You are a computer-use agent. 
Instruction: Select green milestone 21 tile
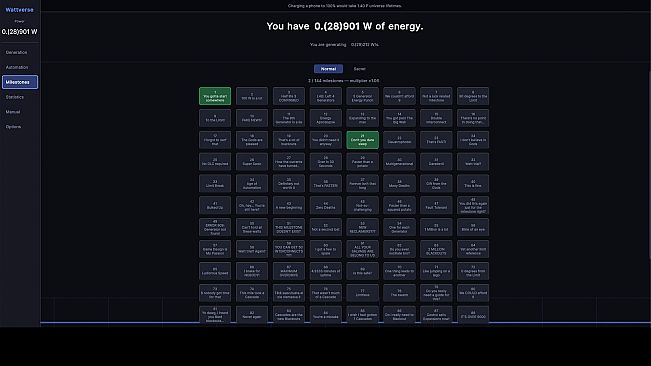(x=362, y=140)
